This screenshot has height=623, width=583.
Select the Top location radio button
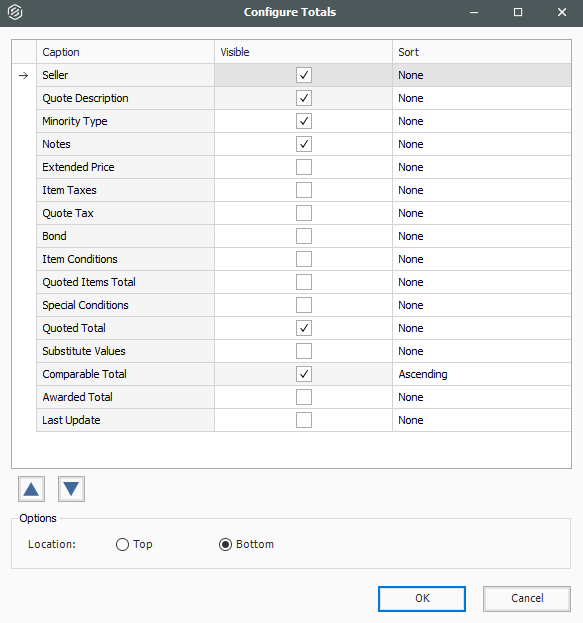122,544
